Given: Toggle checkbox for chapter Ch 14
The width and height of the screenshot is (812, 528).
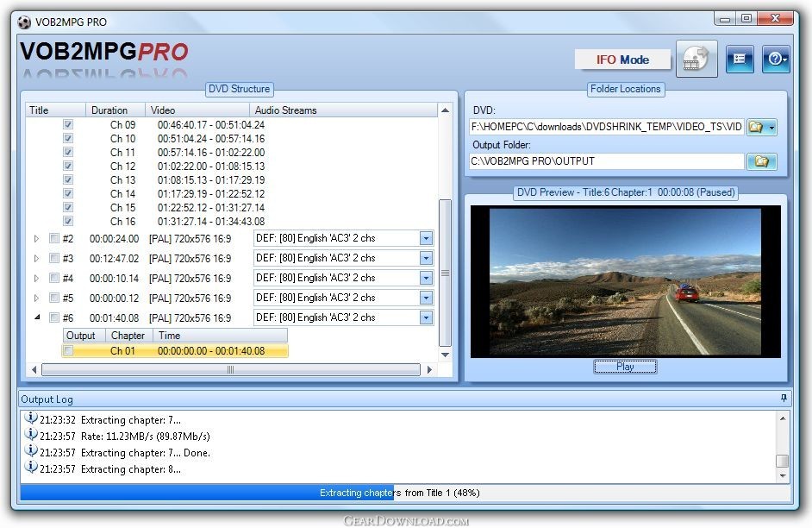Looking at the screenshot, I should click(x=68, y=193).
